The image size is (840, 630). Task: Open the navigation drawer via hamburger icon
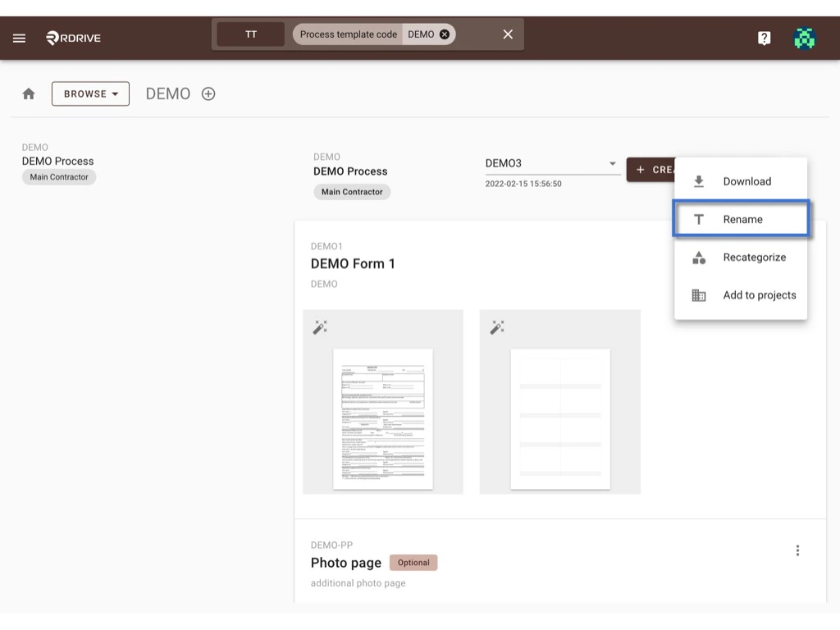19,37
